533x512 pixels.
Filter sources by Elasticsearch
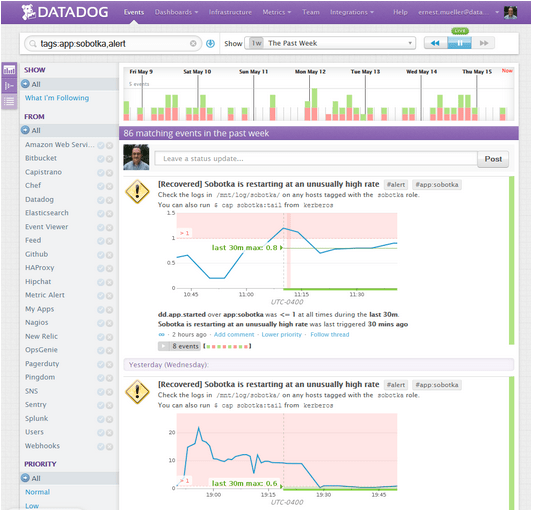[47, 213]
